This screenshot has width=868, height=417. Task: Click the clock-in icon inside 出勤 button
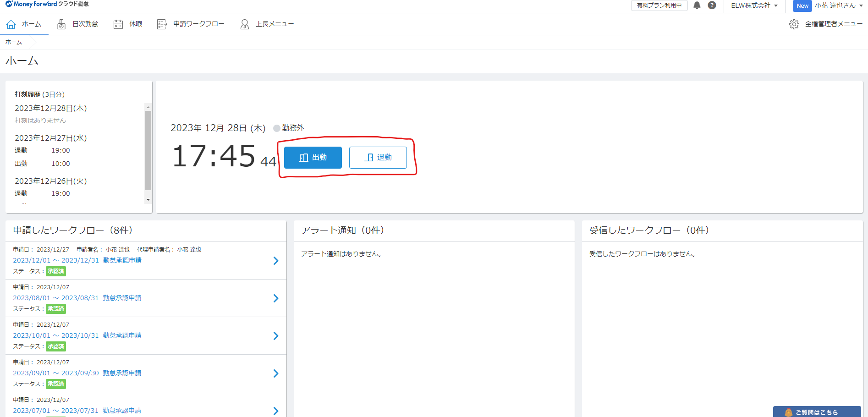click(303, 157)
